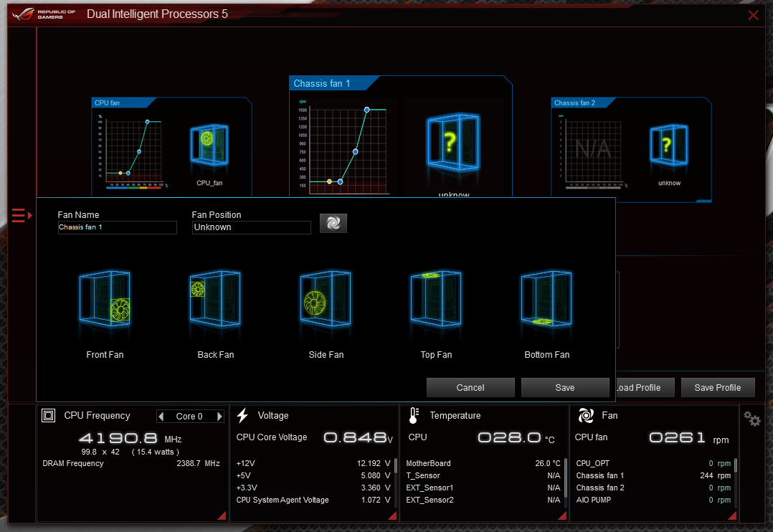Click the Voltage lightning bolt icon
The image size is (773, 532).
click(242, 416)
